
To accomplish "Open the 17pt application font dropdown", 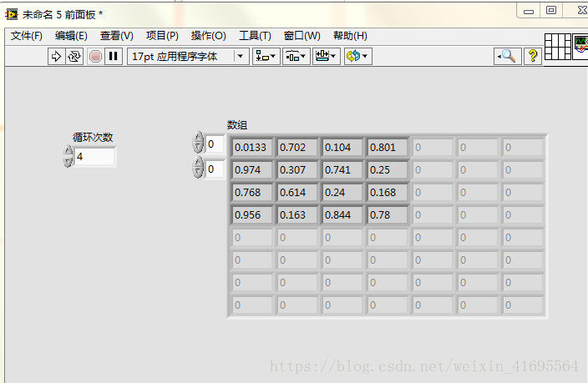I will (188, 57).
